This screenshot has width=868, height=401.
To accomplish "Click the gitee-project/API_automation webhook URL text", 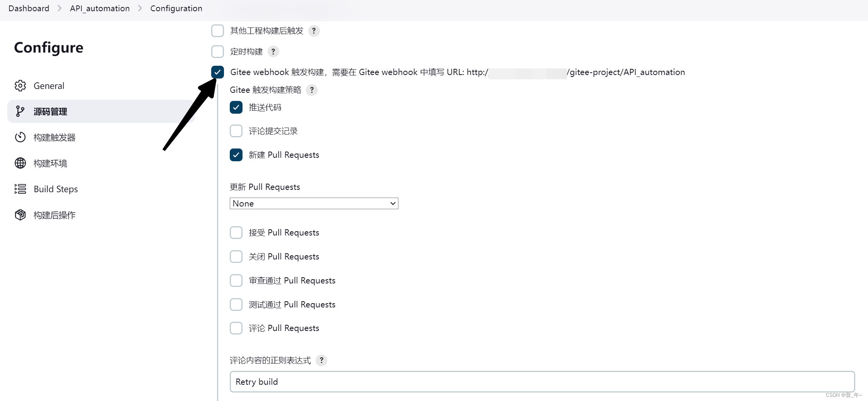I will (x=626, y=72).
